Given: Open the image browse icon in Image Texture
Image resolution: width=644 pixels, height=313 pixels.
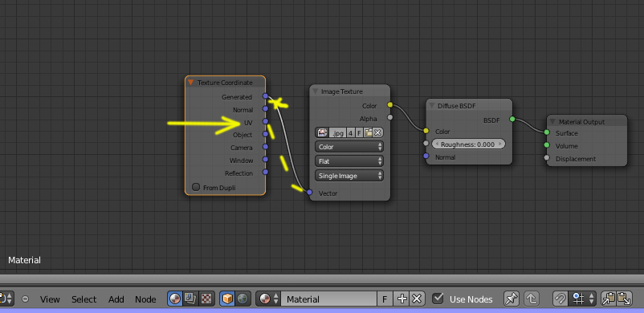Looking at the screenshot, I should [x=323, y=132].
